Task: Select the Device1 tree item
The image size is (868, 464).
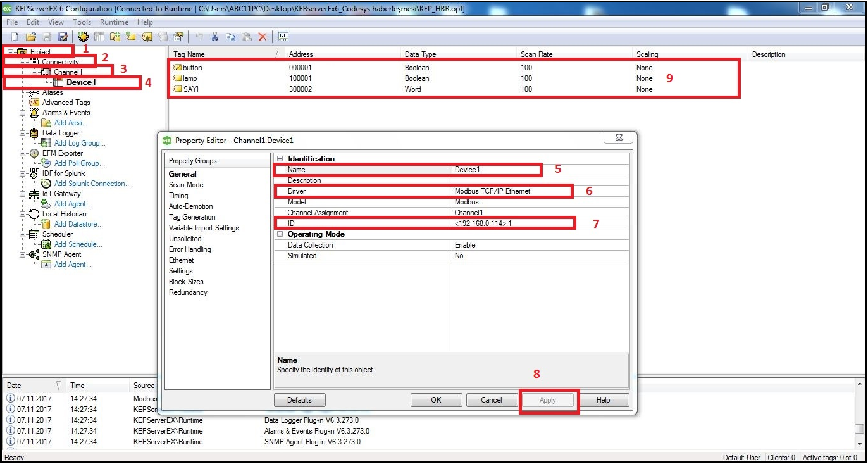Action: click(x=81, y=82)
